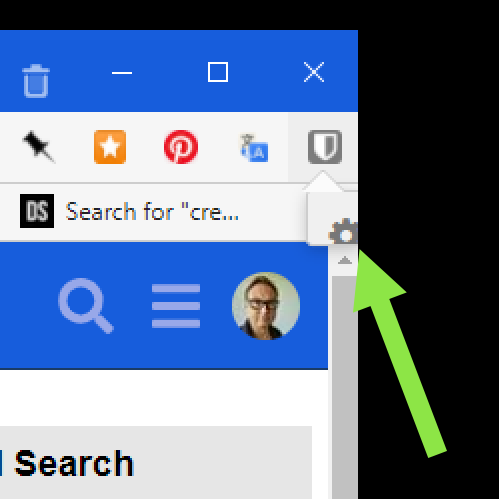
Task: Click the magnifying glass search icon
Action: coord(86,306)
